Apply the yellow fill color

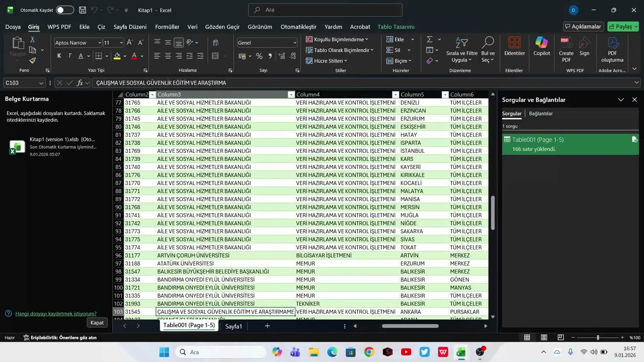tap(117, 56)
